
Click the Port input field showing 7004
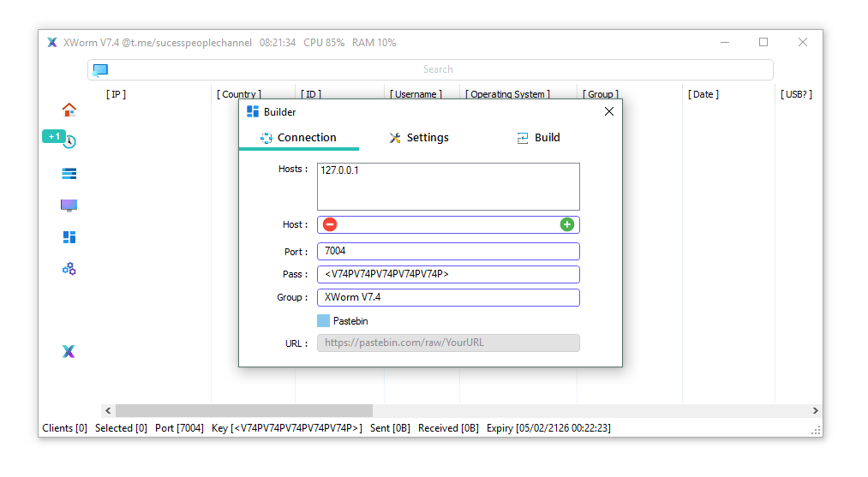point(448,252)
